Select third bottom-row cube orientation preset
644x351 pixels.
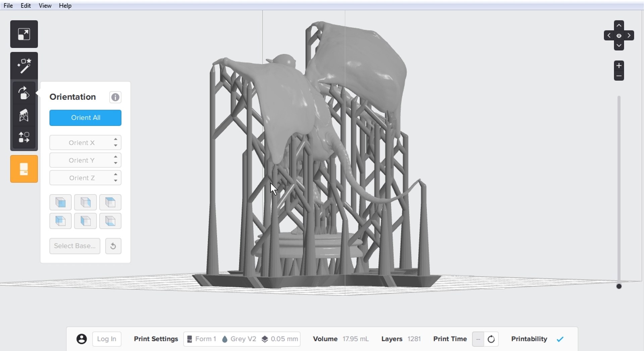(x=110, y=221)
